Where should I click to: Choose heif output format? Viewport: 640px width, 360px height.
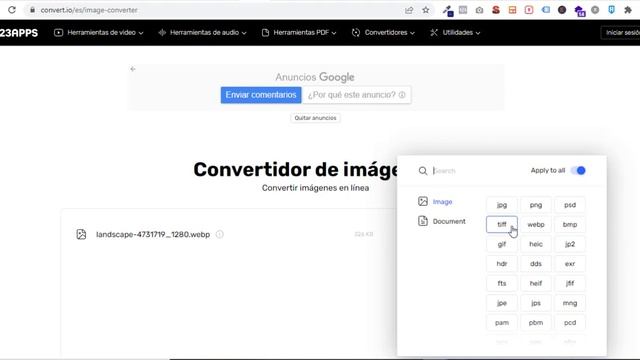[536, 283]
